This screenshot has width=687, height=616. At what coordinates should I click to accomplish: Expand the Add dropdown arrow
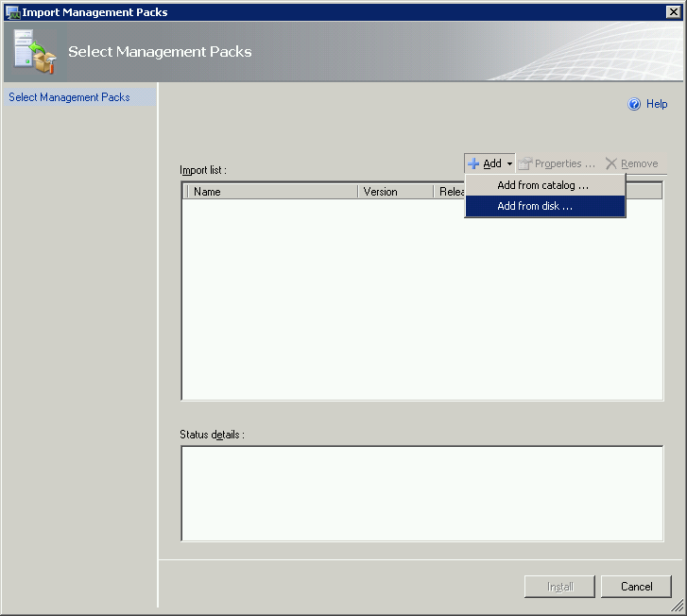coord(509,163)
